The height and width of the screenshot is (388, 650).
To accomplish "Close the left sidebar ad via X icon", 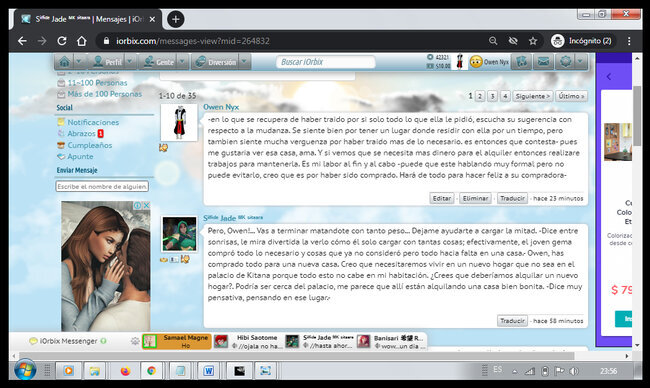I will point(147,205).
